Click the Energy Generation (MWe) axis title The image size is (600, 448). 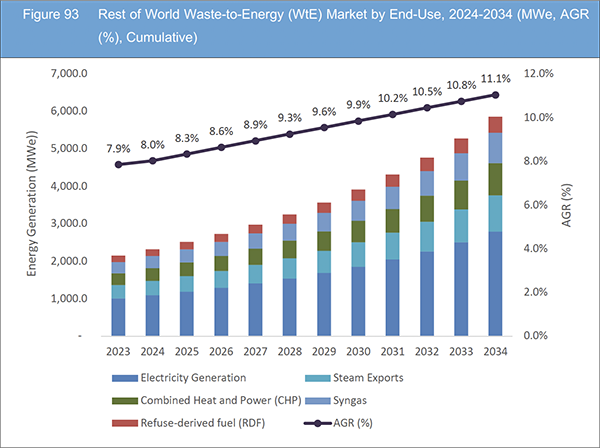[x=33, y=202]
